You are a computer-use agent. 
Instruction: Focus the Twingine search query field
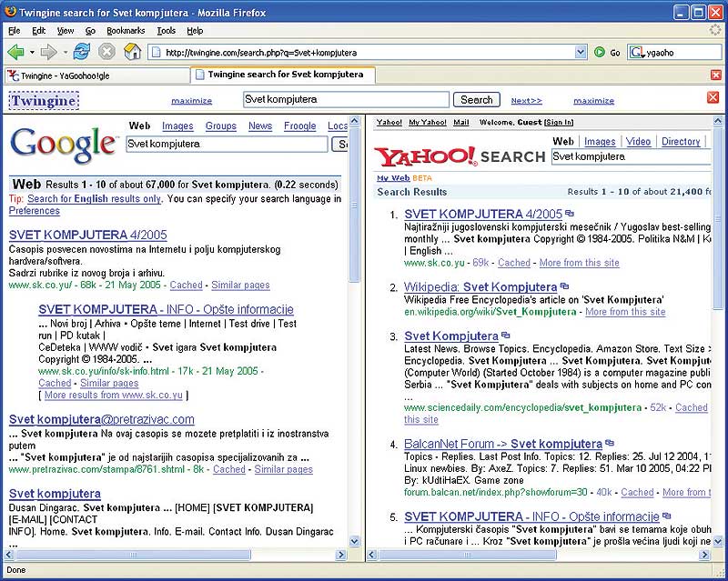click(346, 99)
